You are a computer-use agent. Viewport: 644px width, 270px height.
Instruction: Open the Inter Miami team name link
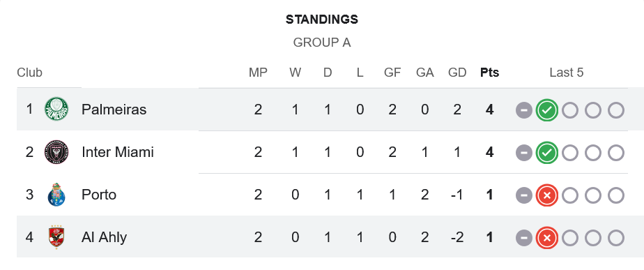(x=118, y=153)
